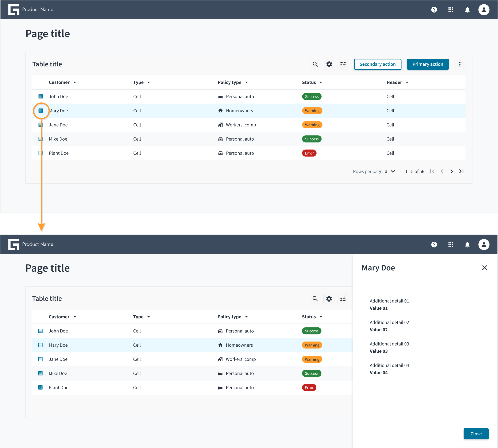Click settings gear in bottom table toolbar
Screen dimensions: 498x448
[329, 299]
